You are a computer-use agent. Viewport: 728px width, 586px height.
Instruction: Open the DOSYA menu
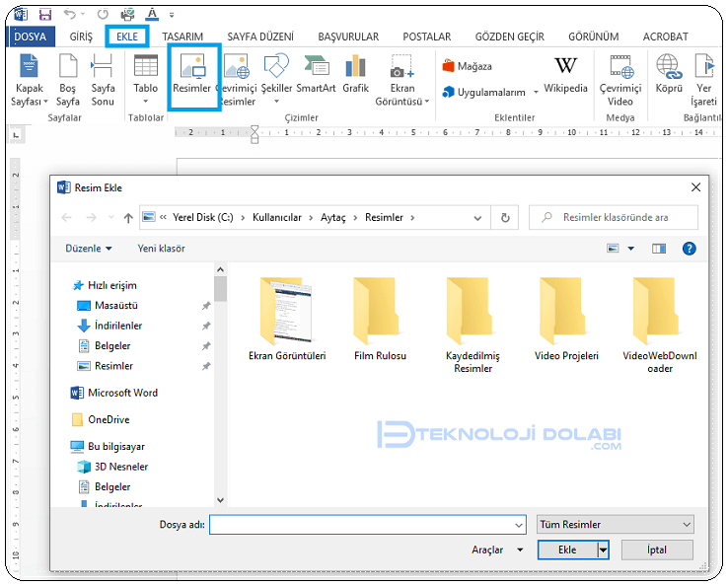click(x=30, y=37)
